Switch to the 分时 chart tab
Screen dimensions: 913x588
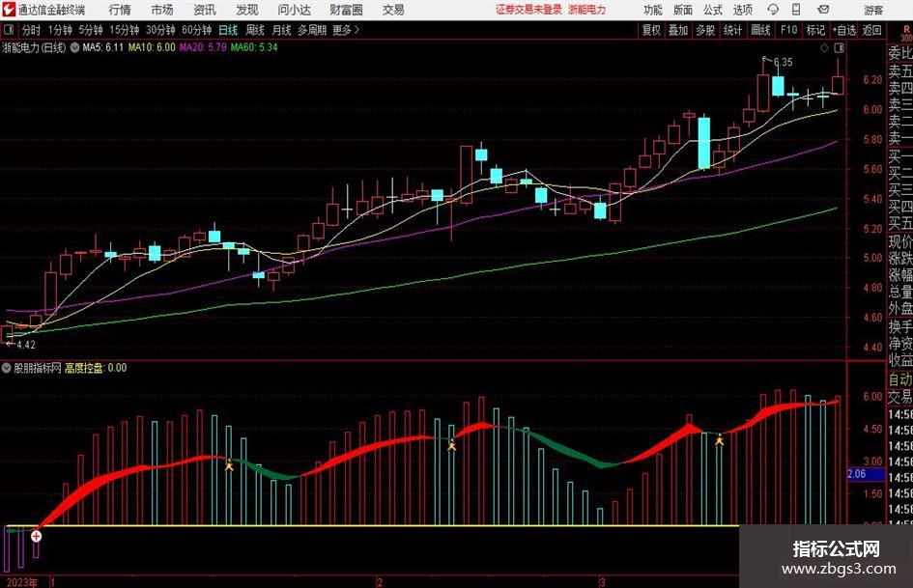coord(31,30)
